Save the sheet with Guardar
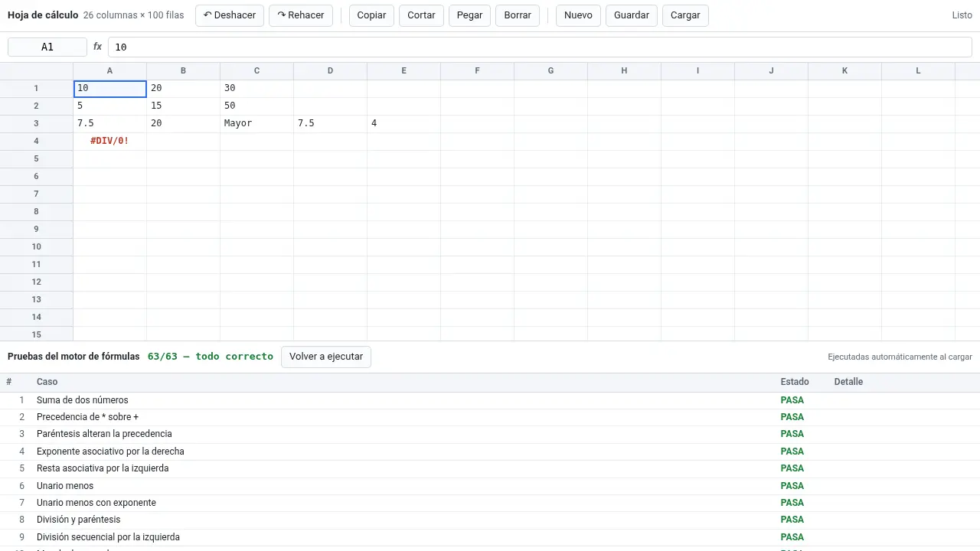Screen dimensions: 980x551 [x=632, y=15]
